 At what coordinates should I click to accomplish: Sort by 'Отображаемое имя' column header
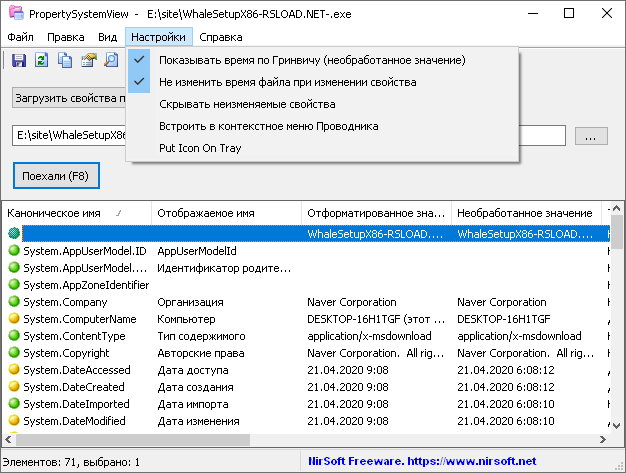[x=226, y=213]
